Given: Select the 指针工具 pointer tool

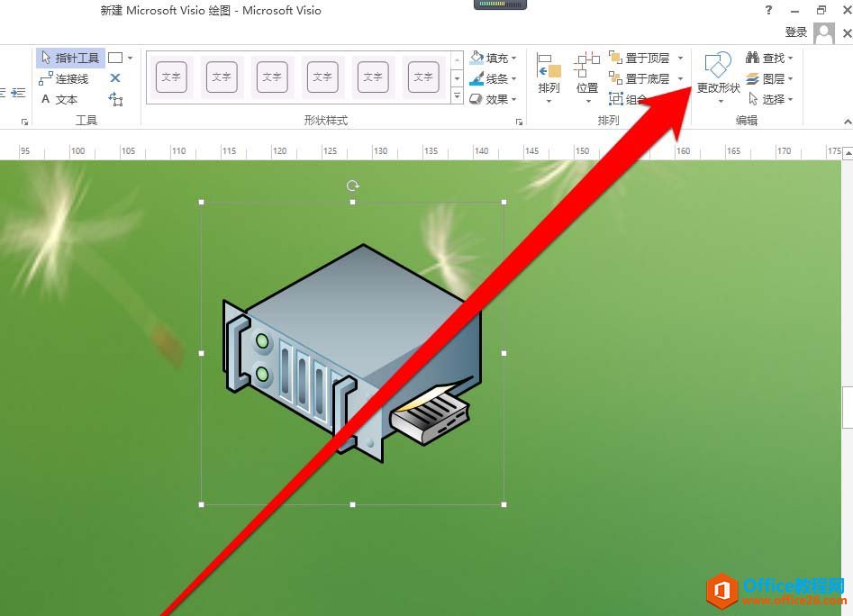Looking at the screenshot, I should coord(71,58).
